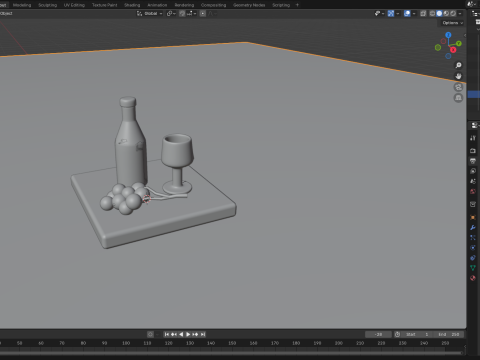Jump to the previous keyframe
480x360 pixels.
point(174,334)
